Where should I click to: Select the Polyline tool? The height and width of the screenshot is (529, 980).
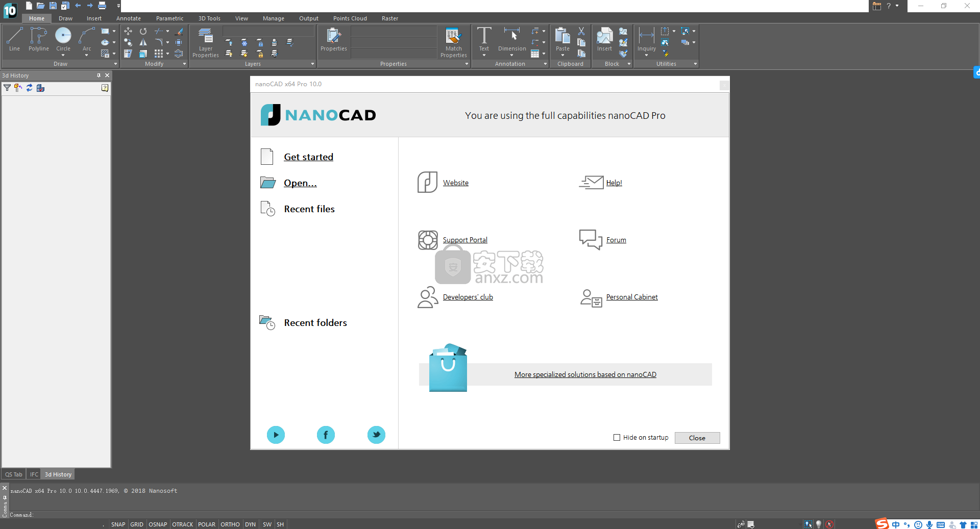(x=38, y=39)
